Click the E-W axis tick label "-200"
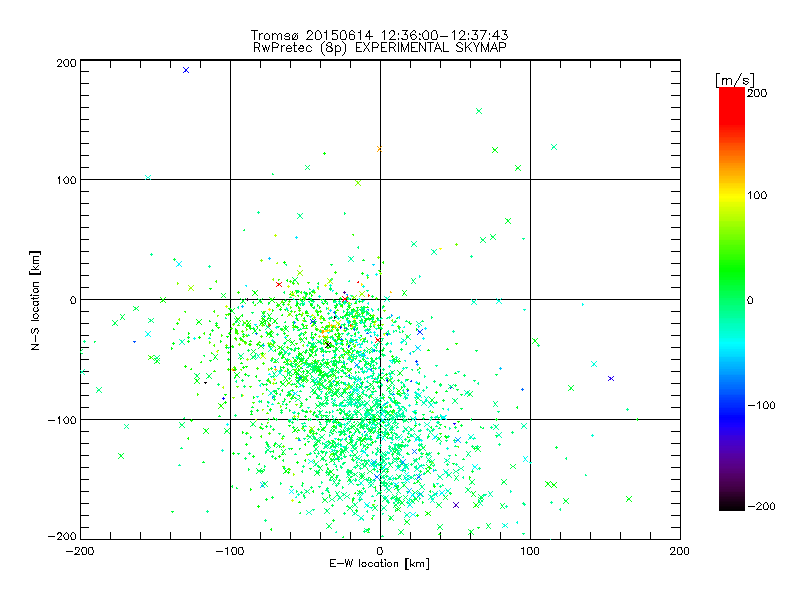800x600 pixels. point(80,551)
